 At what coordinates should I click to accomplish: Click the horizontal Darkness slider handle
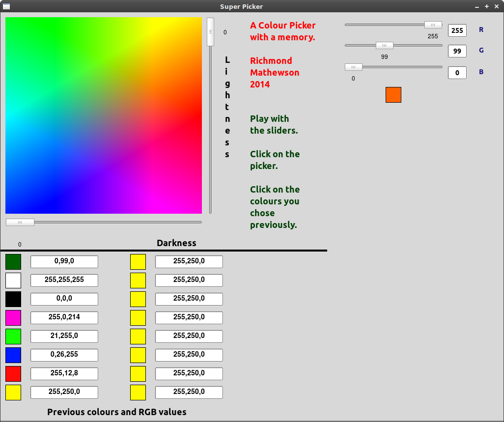point(20,223)
